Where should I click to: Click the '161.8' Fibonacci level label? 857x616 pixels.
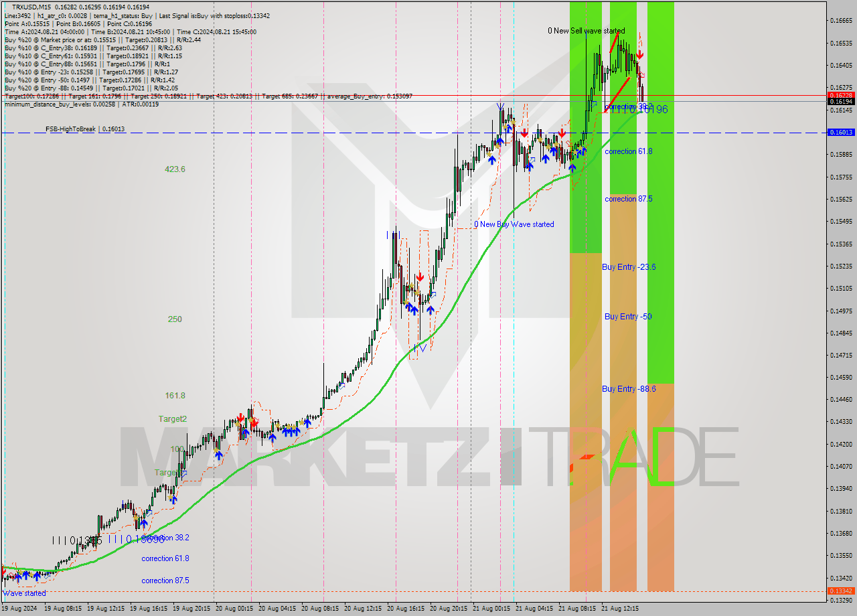point(175,396)
